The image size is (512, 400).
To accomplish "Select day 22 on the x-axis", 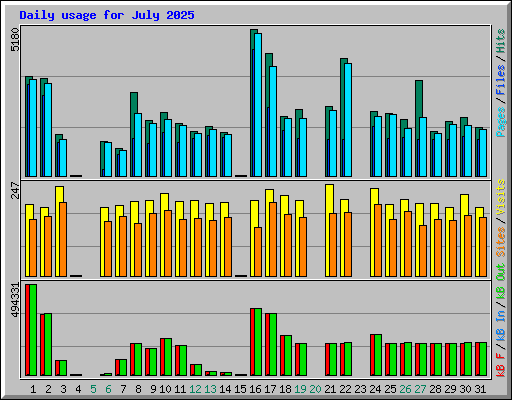I will click(x=345, y=389).
